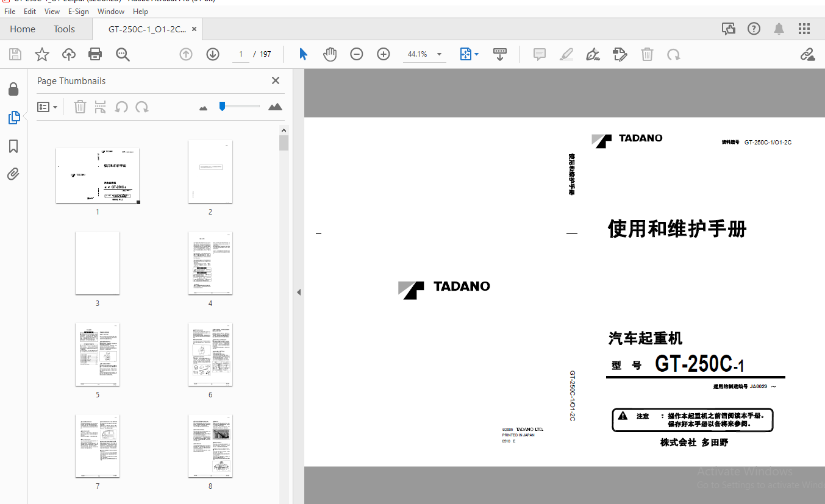Select the Highlight text tool
The height and width of the screenshot is (504, 825).
pos(566,54)
